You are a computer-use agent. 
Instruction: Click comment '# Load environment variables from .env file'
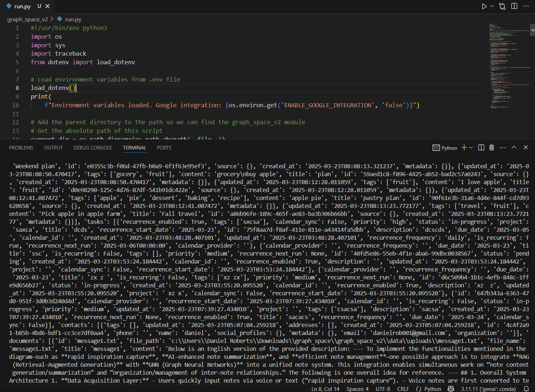105,79
